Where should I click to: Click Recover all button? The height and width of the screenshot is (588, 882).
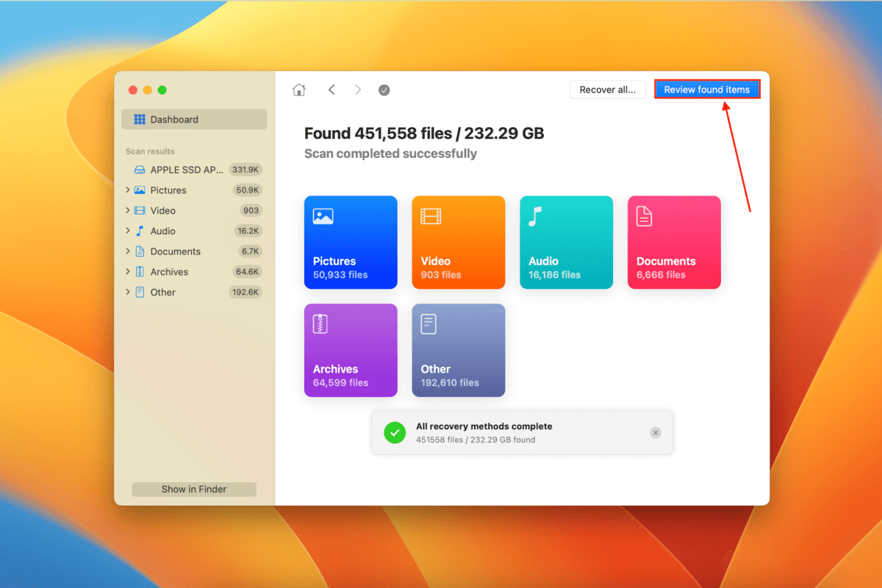pyautogui.click(x=608, y=90)
